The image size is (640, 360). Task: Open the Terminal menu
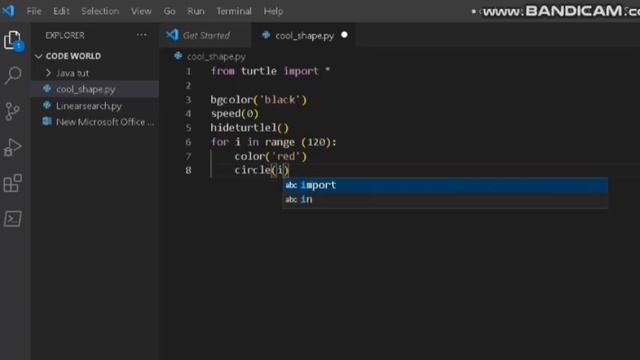pos(234,11)
